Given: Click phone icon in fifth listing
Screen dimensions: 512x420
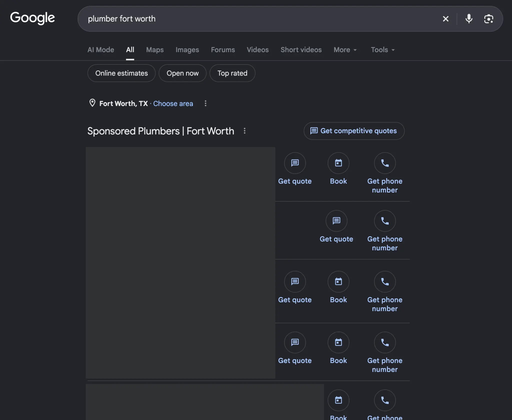Looking at the screenshot, I should click(x=385, y=400).
